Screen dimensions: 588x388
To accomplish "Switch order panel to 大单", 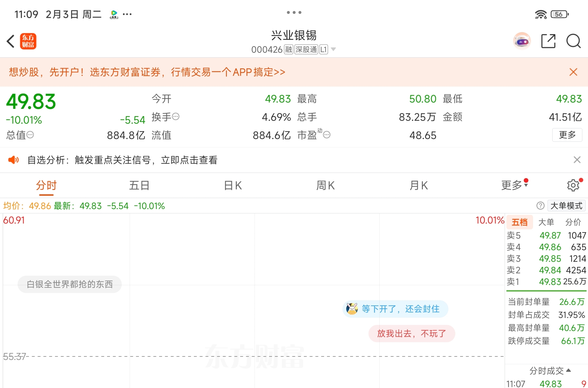I will click(x=546, y=222).
